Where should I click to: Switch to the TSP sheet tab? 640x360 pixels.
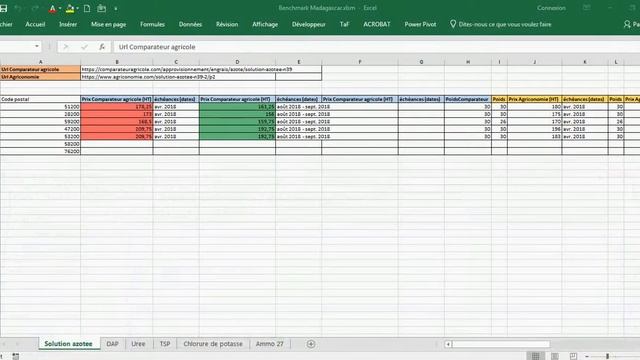165,344
